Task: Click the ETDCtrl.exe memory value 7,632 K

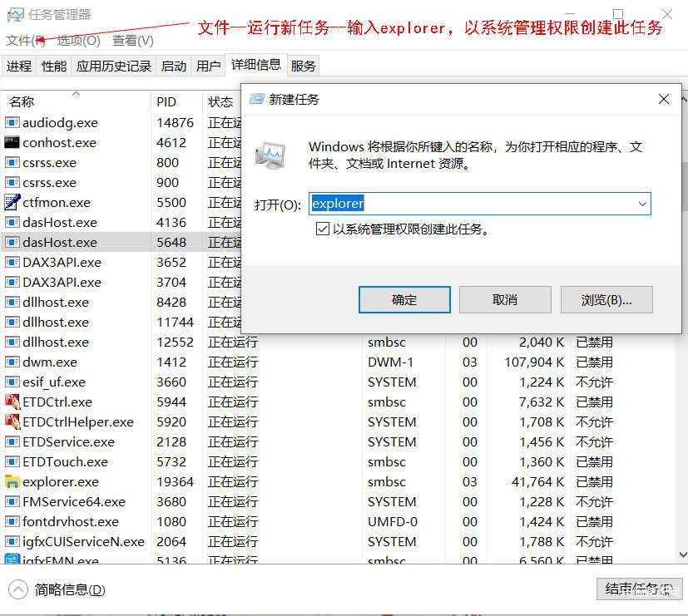Action: [542, 402]
